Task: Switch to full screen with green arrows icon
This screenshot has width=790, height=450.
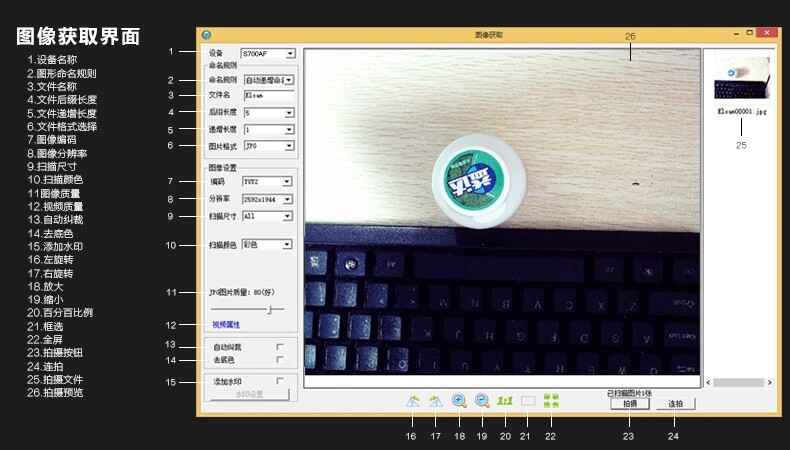Action: pyautogui.click(x=551, y=401)
